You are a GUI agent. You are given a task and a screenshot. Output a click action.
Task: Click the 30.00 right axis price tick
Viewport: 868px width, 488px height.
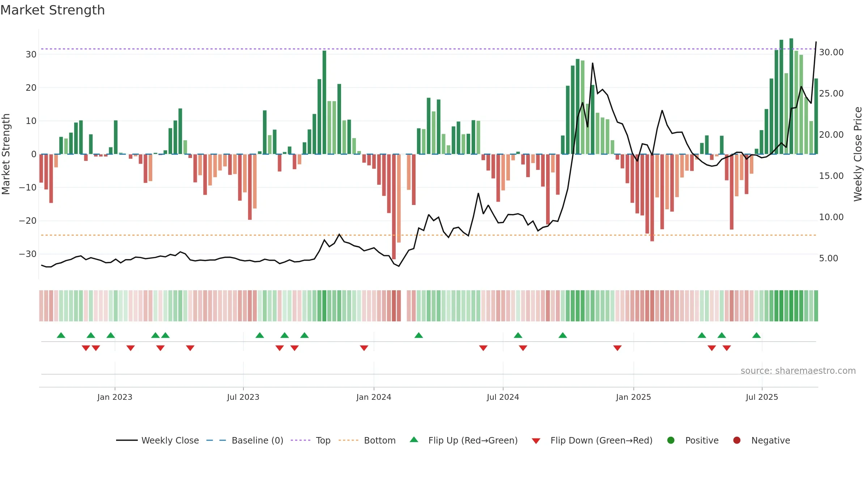[831, 52]
